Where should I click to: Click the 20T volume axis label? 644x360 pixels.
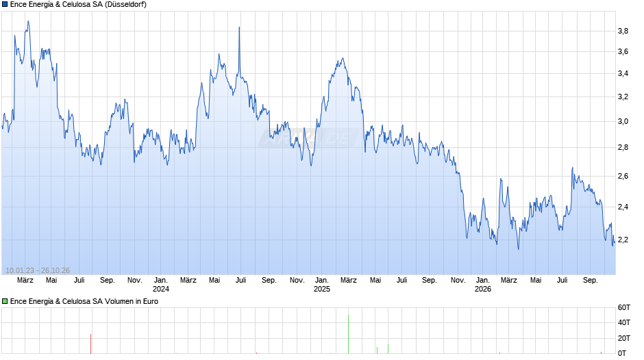[624, 338]
